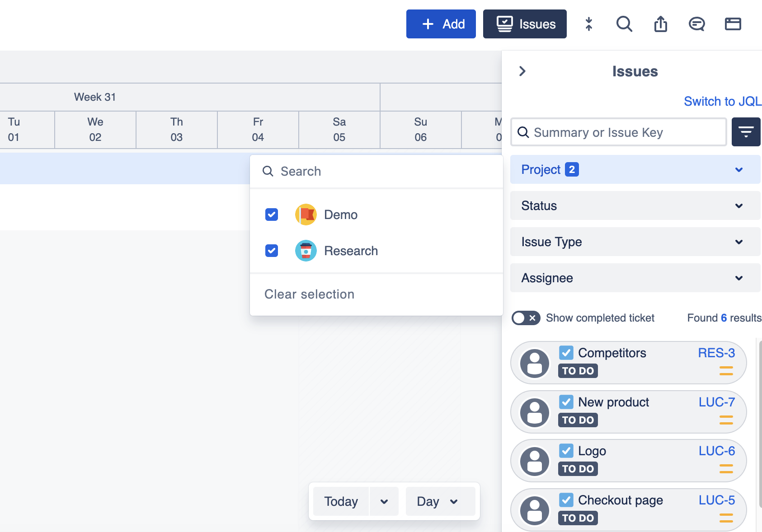Select the Project filter header

tap(635, 169)
